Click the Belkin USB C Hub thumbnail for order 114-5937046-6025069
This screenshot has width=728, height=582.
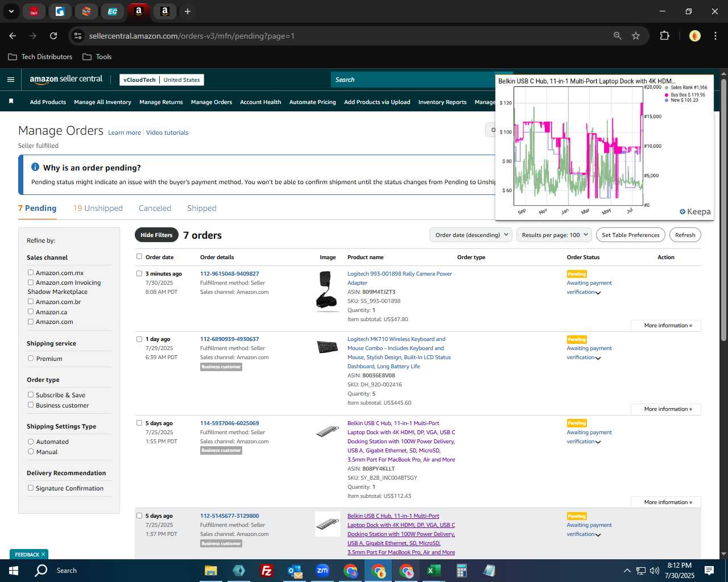point(328,431)
